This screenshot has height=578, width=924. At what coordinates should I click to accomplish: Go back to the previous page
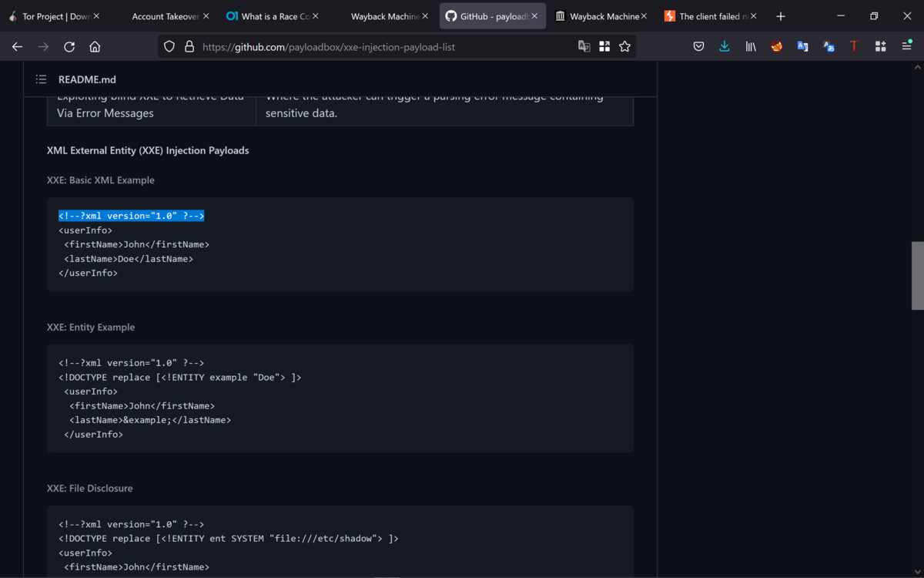pos(17,47)
